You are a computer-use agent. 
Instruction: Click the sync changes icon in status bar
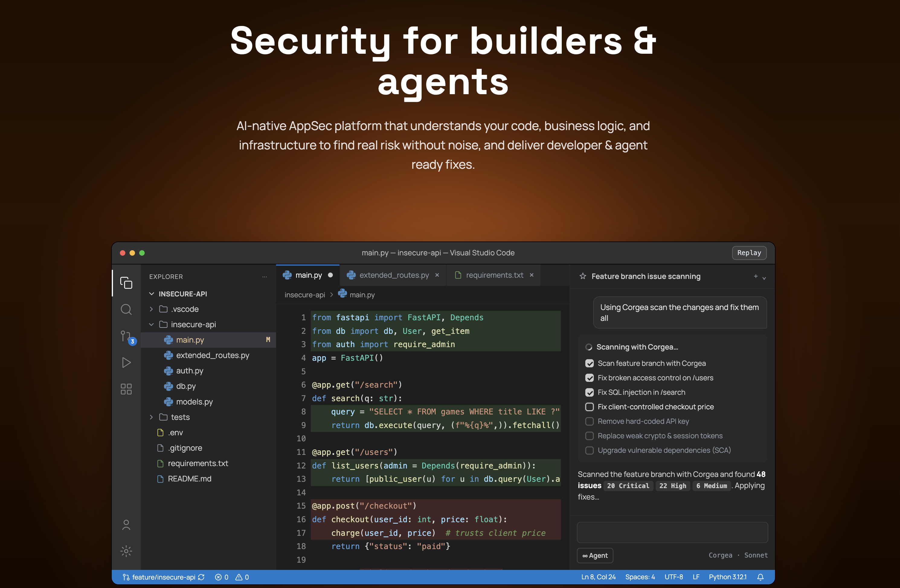click(x=201, y=577)
